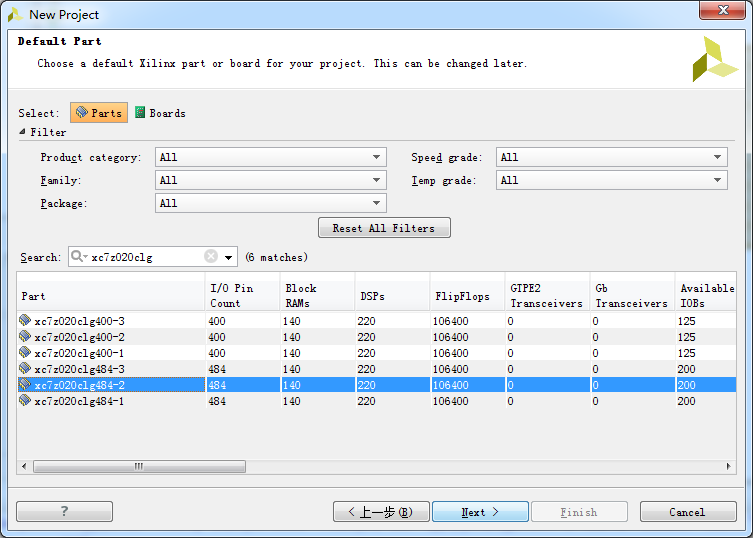Viewport: 753px width, 538px height.
Task: Select part xc7z020clg400-1 row
Action: click(x=376, y=353)
